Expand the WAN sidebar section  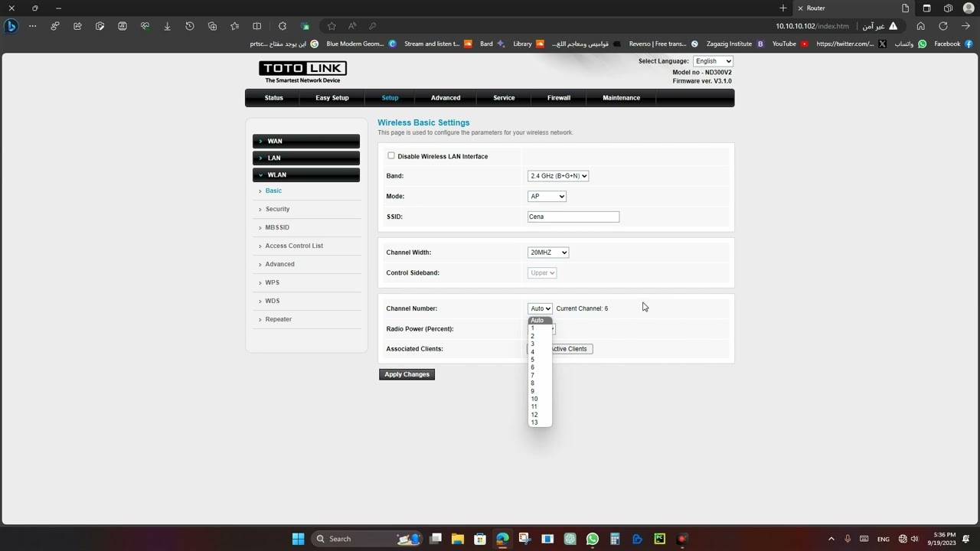tap(306, 141)
